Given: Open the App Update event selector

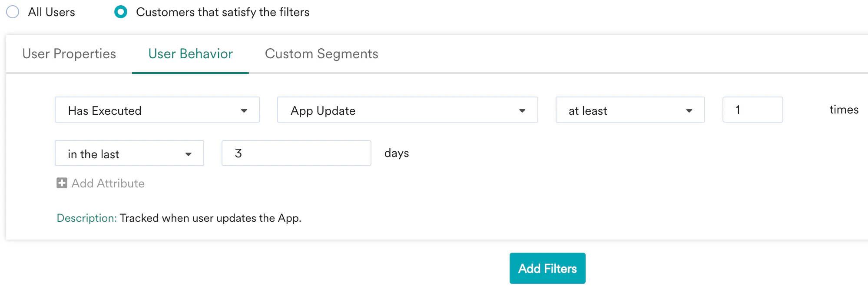Looking at the screenshot, I should [x=407, y=110].
